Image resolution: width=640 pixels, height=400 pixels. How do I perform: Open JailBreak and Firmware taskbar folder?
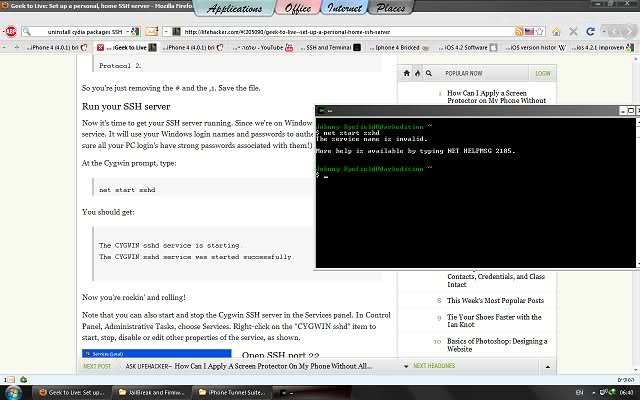point(152,393)
